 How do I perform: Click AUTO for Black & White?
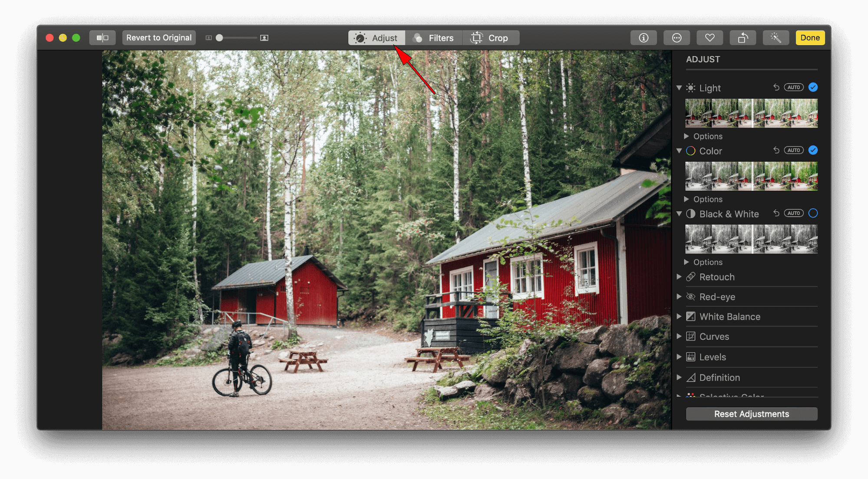click(x=794, y=213)
